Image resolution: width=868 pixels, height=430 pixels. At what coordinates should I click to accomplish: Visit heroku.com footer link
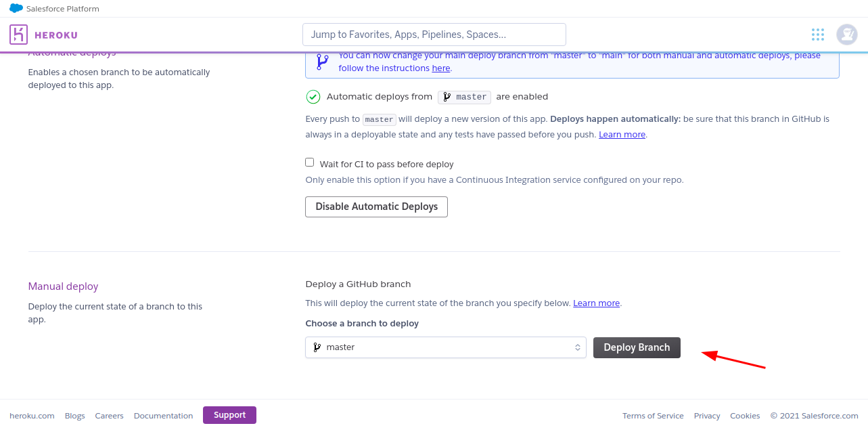coord(32,416)
